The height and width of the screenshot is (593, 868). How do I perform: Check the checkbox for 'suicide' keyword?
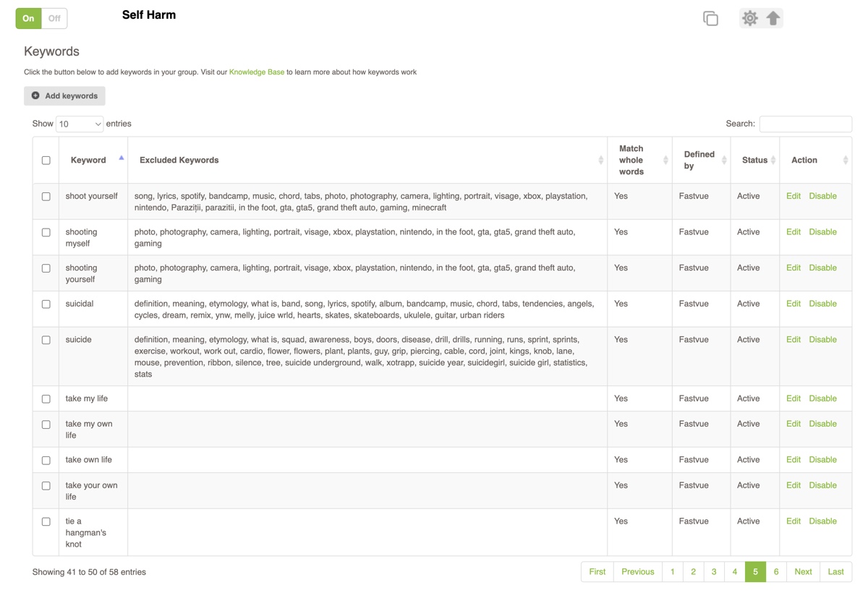[x=46, y=339]
